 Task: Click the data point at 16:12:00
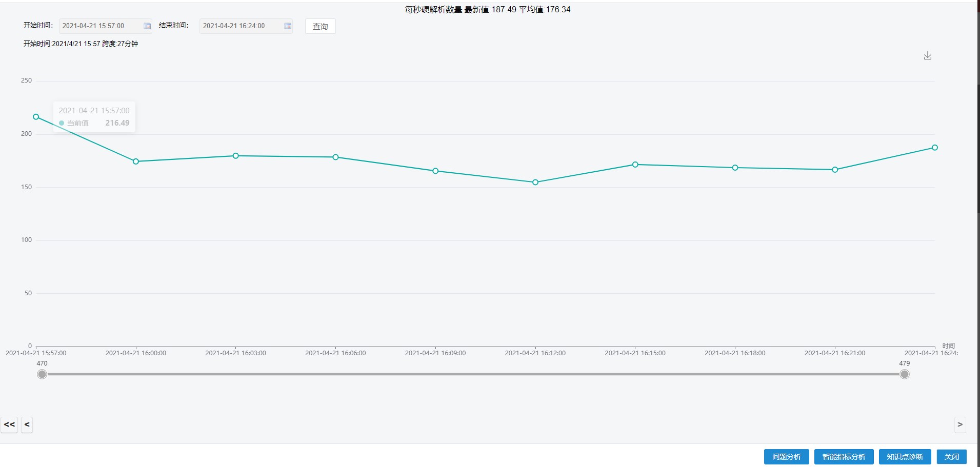pos(535,182)
